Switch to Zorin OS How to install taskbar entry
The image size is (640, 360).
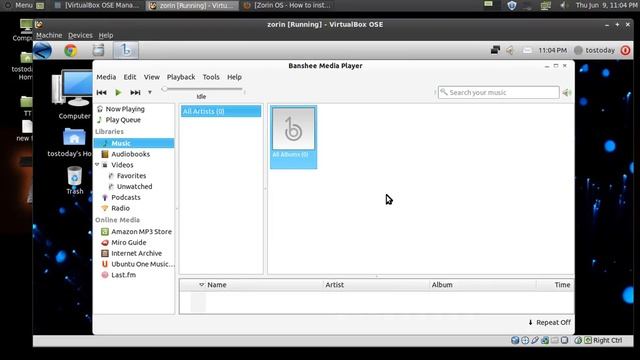coord(287,5)
